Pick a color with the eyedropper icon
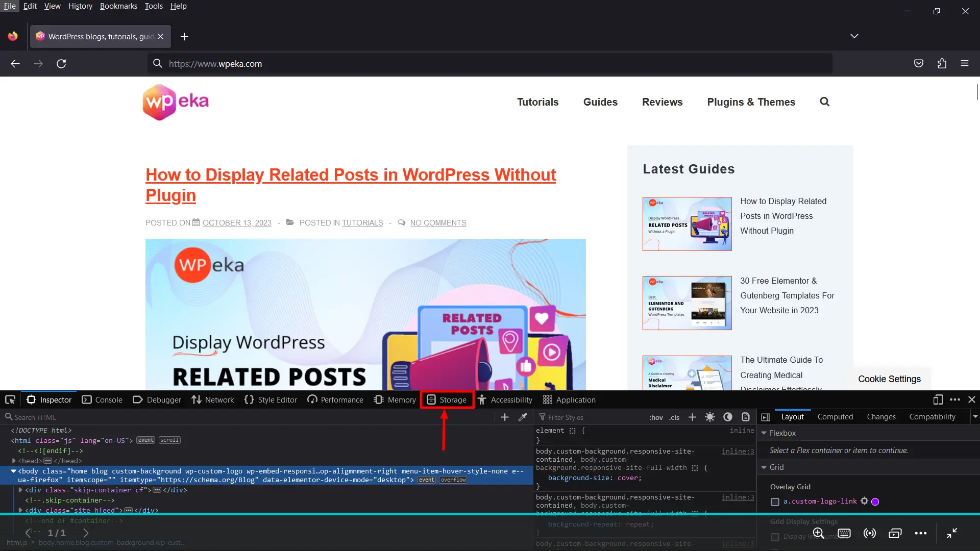The height and width of the screenshot is (551, 980). [523, 417]
